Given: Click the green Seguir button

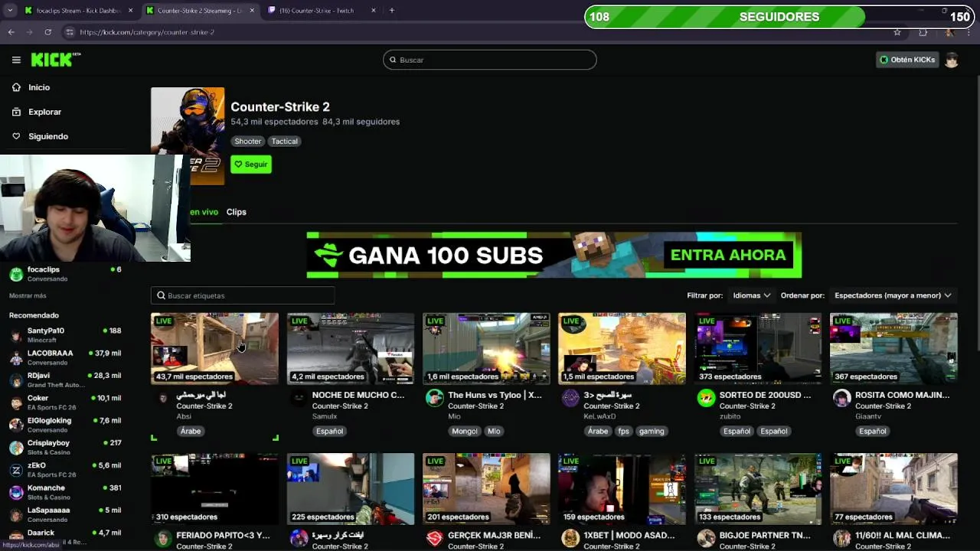Looking at the screenshot, I should (x=251, y=165).
